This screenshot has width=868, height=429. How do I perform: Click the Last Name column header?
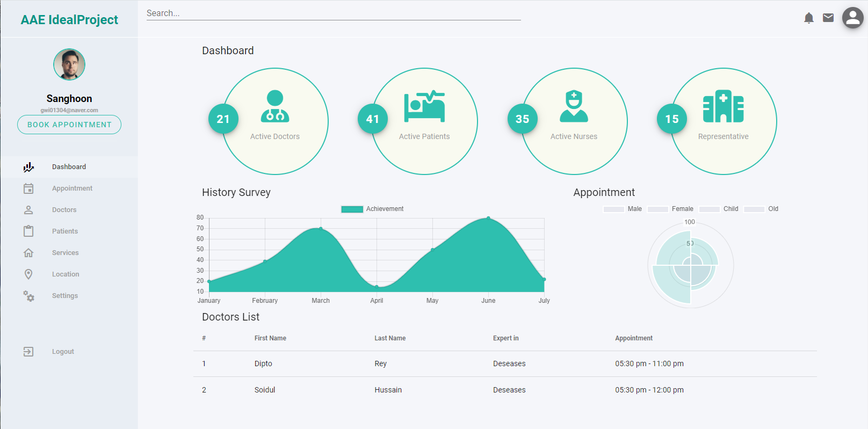[390, 338]
